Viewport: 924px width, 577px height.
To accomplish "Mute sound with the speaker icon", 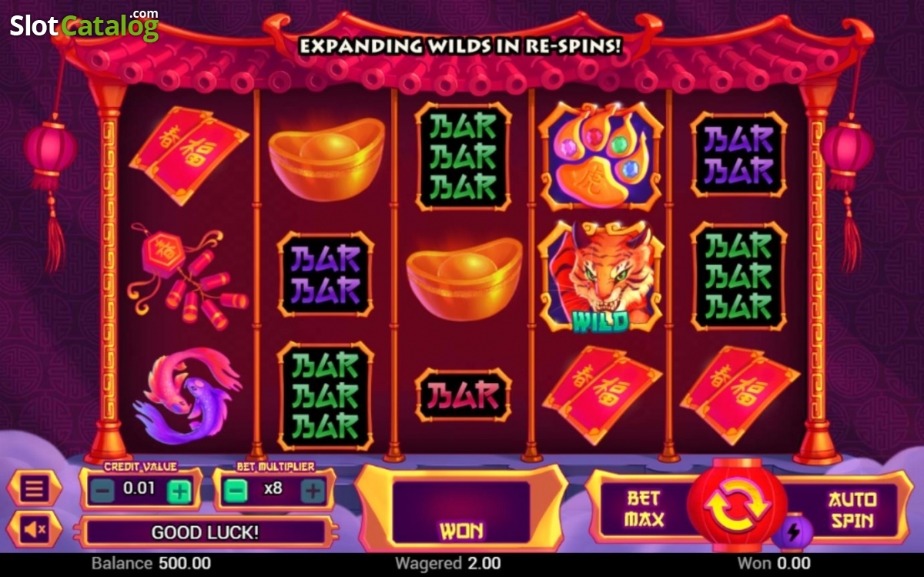I will 34,529.
